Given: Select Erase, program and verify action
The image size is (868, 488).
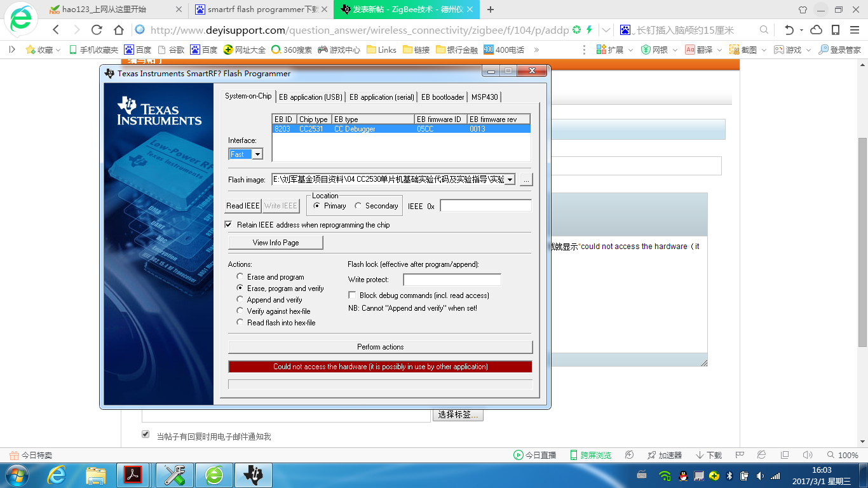Looking at the screenshot, I should click(x=240, y=288).
